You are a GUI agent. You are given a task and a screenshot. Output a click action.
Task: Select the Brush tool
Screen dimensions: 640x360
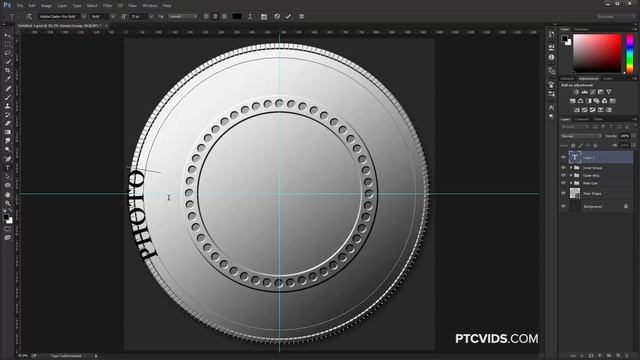(x=7, y=97)
